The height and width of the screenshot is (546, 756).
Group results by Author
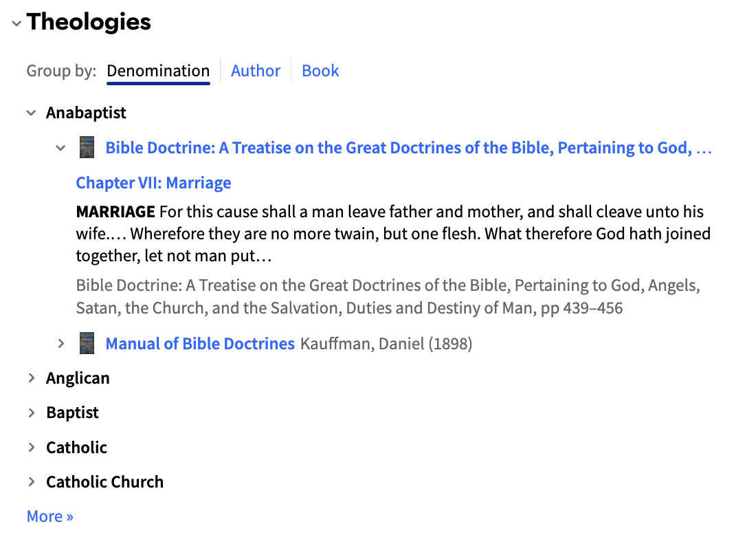point(256,71)
